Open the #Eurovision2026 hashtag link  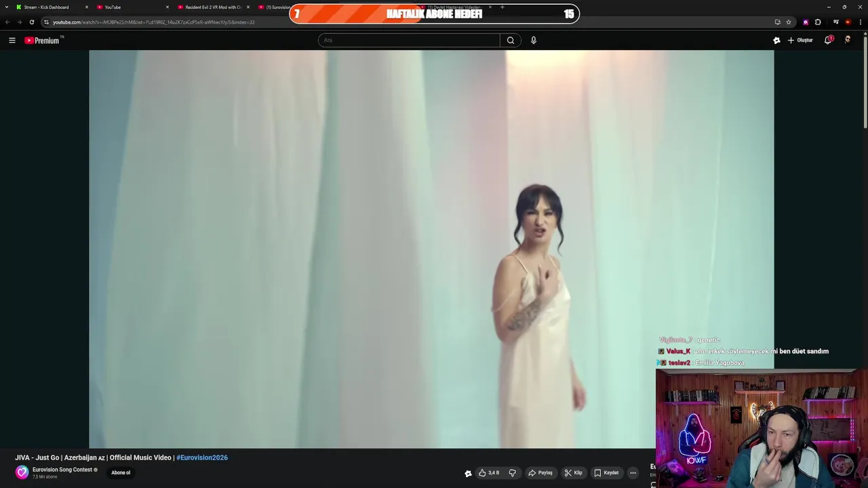(x=202, y=457)
